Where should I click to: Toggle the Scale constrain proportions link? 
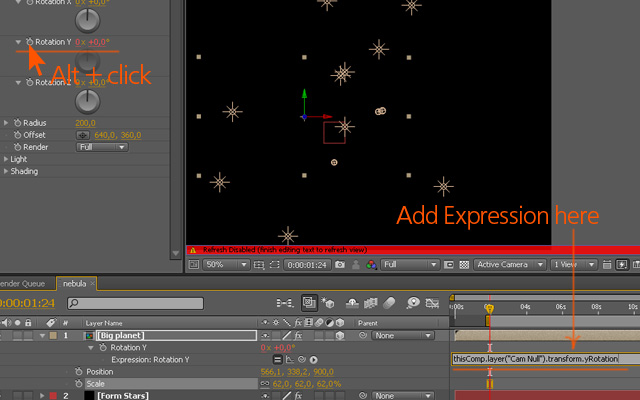click(x=265, y=384)
